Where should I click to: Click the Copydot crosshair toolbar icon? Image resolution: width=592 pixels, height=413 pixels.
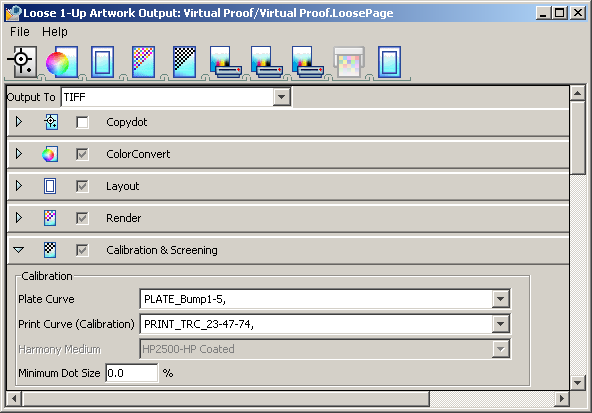point(22,62)
